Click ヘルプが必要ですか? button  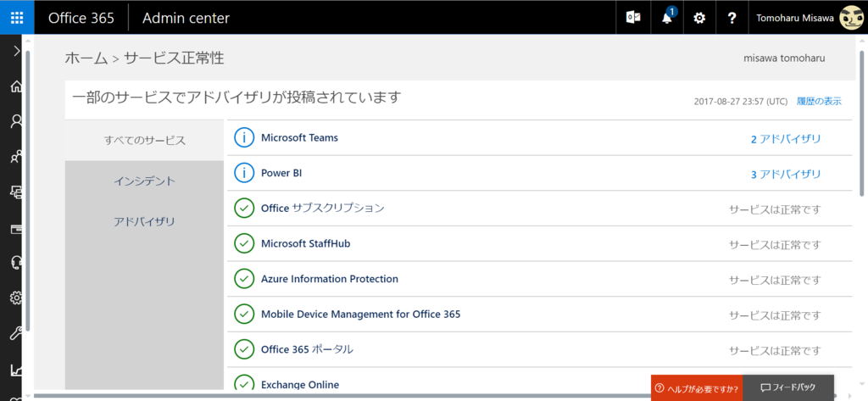tap(697, 387)
